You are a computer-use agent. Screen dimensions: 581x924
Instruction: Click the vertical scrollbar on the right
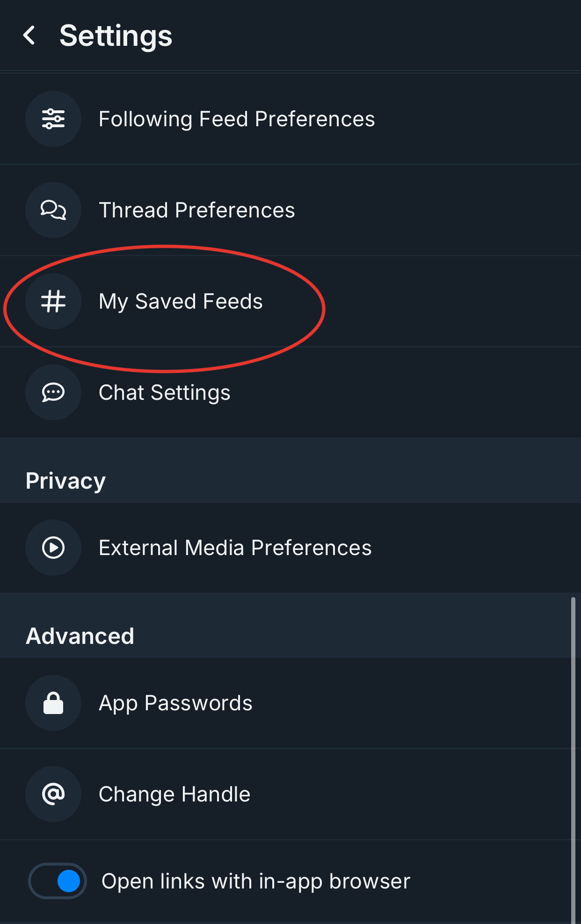573,758
